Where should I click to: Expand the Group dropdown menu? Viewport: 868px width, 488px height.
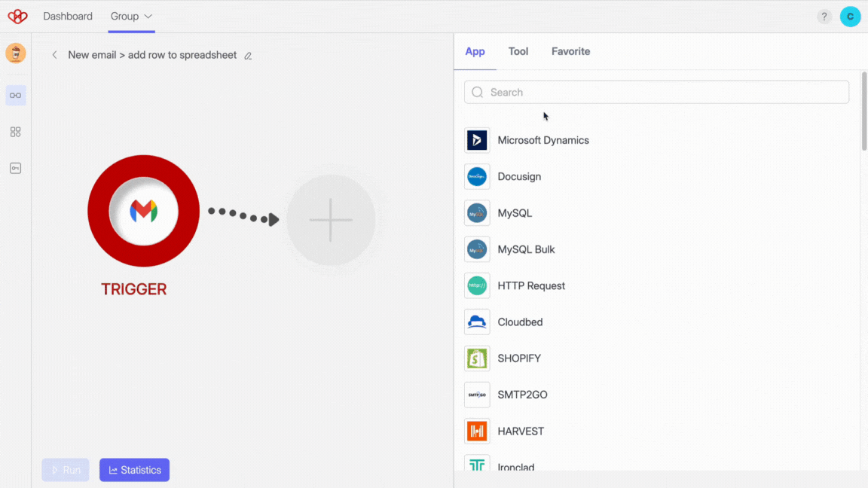pyautogui.click(x=131, y=17)
